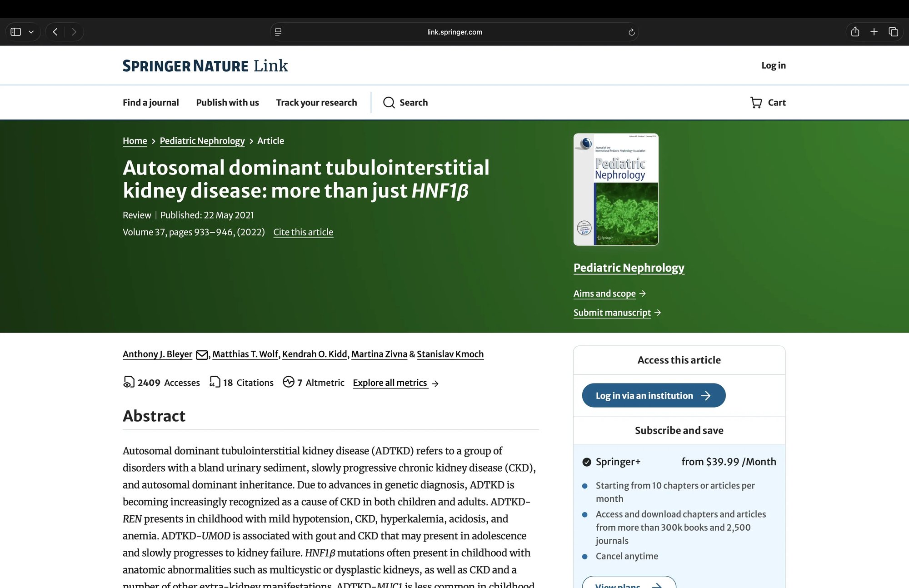Open the page reader menu icon in address bar
Viewport: 909px width, 588px height.
point(278,32)
